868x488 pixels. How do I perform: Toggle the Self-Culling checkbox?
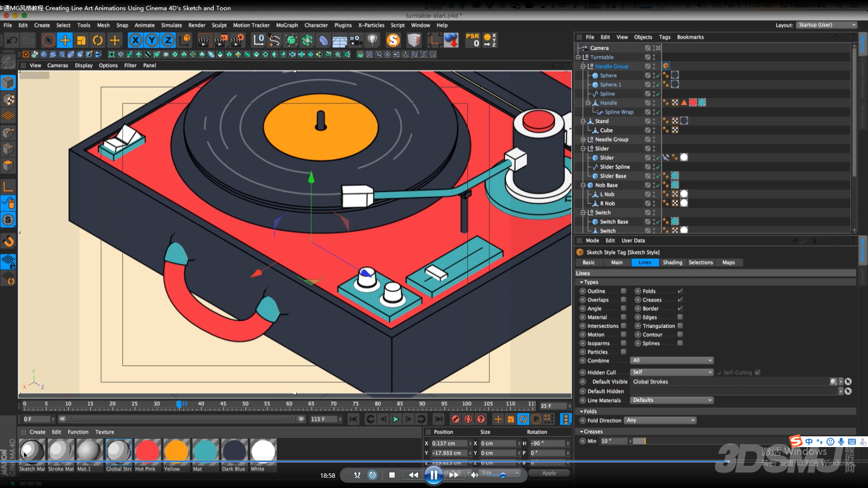point(757,372)
